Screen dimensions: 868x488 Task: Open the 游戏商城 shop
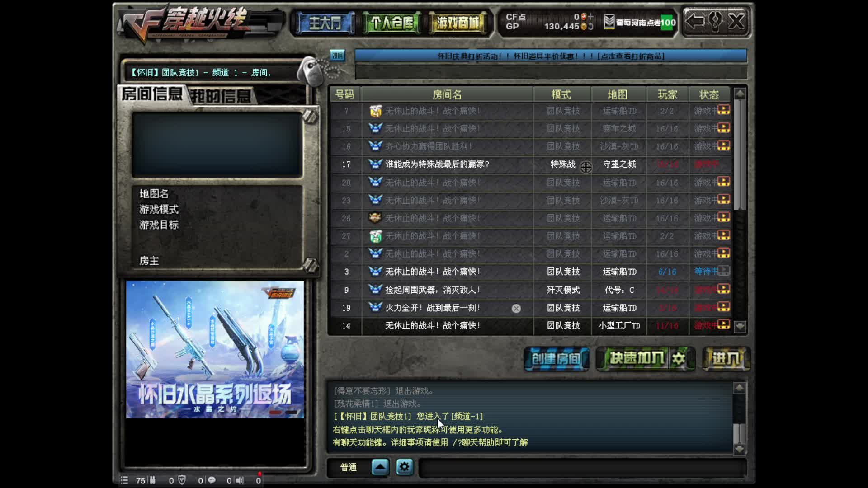tap(458, 23)
